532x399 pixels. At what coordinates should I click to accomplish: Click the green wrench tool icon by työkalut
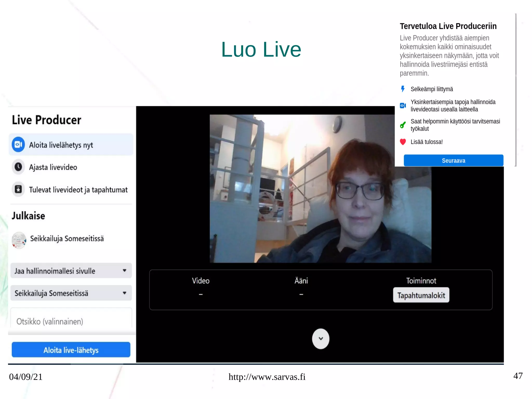point(403,125)
